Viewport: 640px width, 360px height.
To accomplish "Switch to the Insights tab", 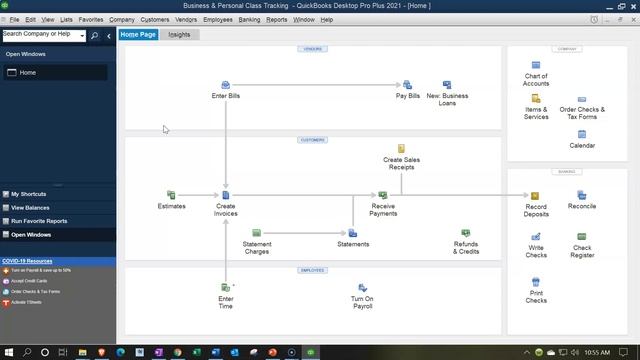I will [179, 35].
